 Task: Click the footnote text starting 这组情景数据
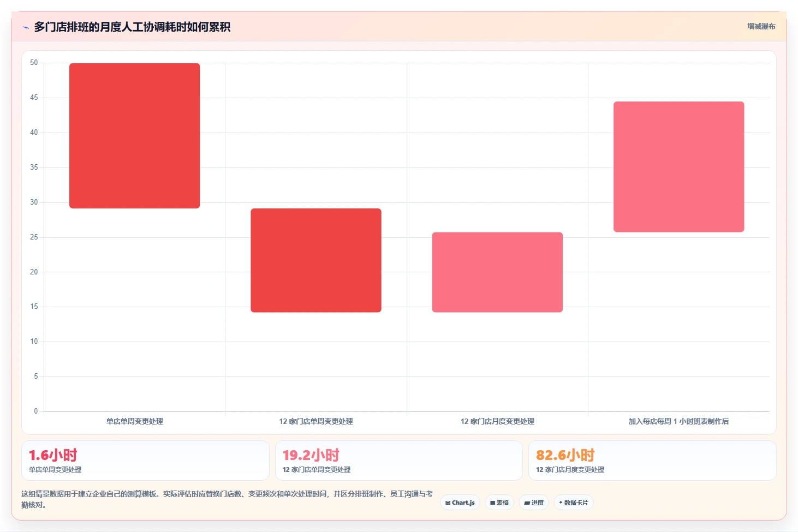coord(227,499)
